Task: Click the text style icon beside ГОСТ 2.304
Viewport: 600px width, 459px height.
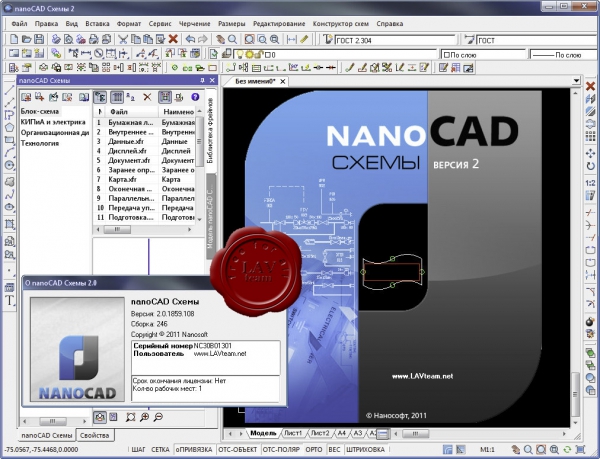Action: click(328, 39)
